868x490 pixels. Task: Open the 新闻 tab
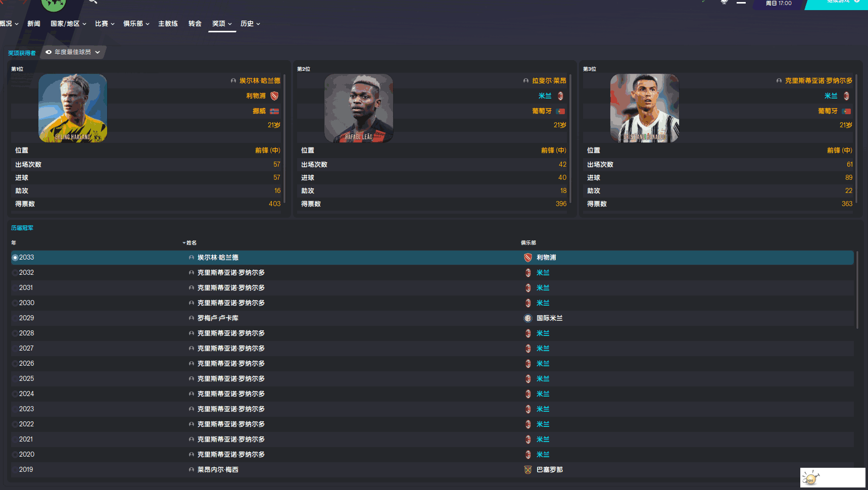pos(34,24)
